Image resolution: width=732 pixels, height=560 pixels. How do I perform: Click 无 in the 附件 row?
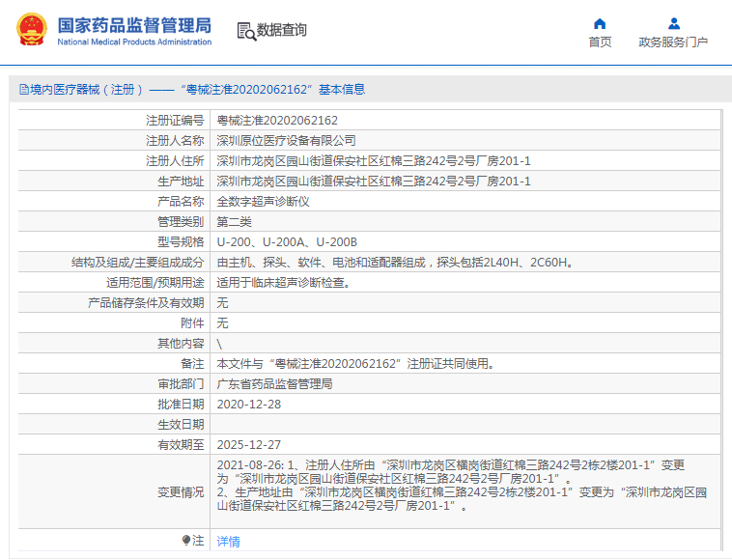coord(222,322)
